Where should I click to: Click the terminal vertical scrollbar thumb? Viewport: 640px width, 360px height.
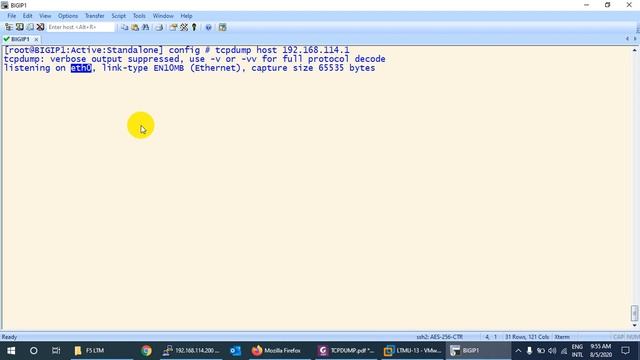(634, 313)
